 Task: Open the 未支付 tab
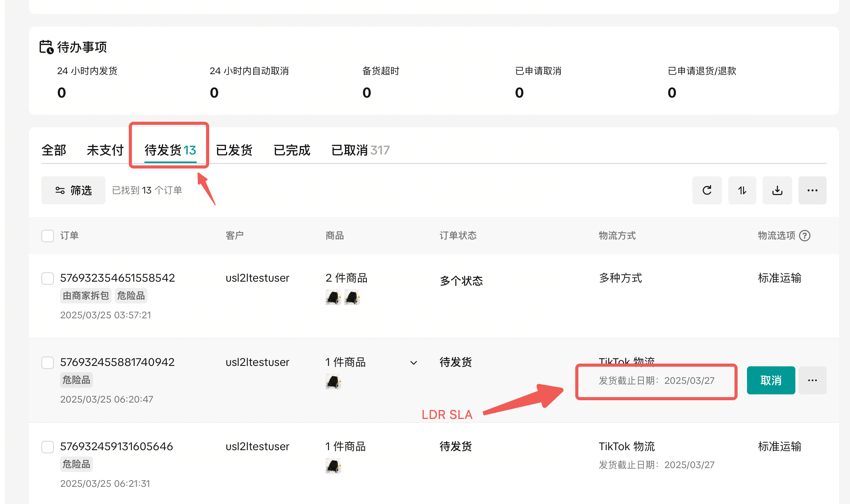pyautogui.click(x=105, y=150)
